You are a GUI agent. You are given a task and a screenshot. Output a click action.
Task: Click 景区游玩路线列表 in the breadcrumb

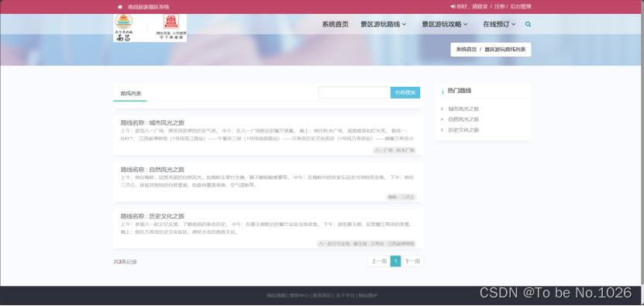click(505, 50)
